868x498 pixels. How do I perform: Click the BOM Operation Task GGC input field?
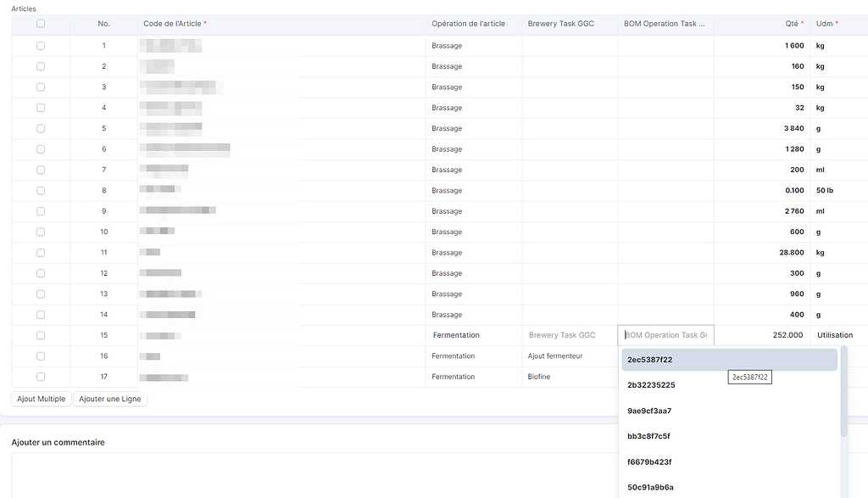(665, 334)
